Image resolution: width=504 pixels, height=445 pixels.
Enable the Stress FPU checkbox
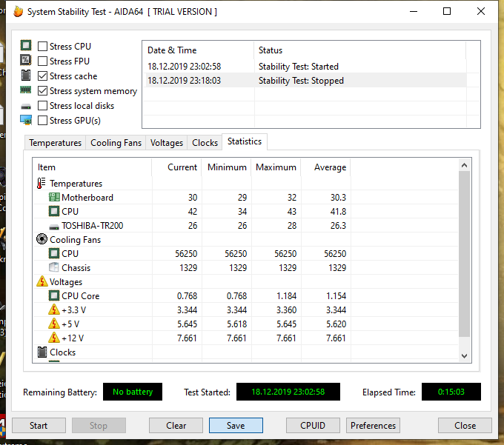42,61
